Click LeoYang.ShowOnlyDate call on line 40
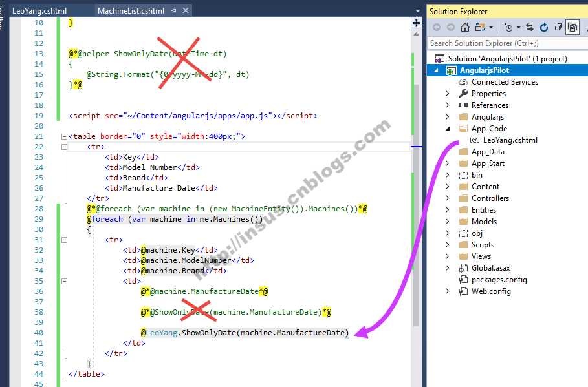This screenshot has height=387, width=588. [x=245, y=333]
